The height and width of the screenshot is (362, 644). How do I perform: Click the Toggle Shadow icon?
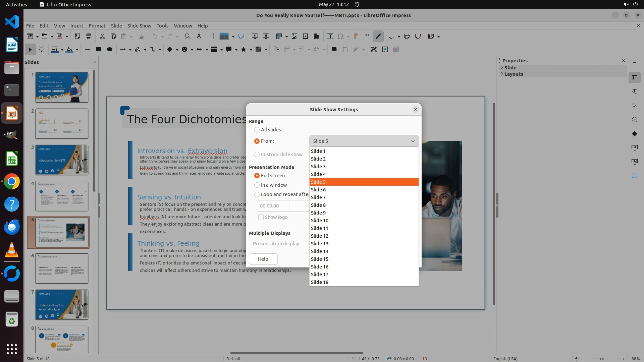(x=334, y=50)
